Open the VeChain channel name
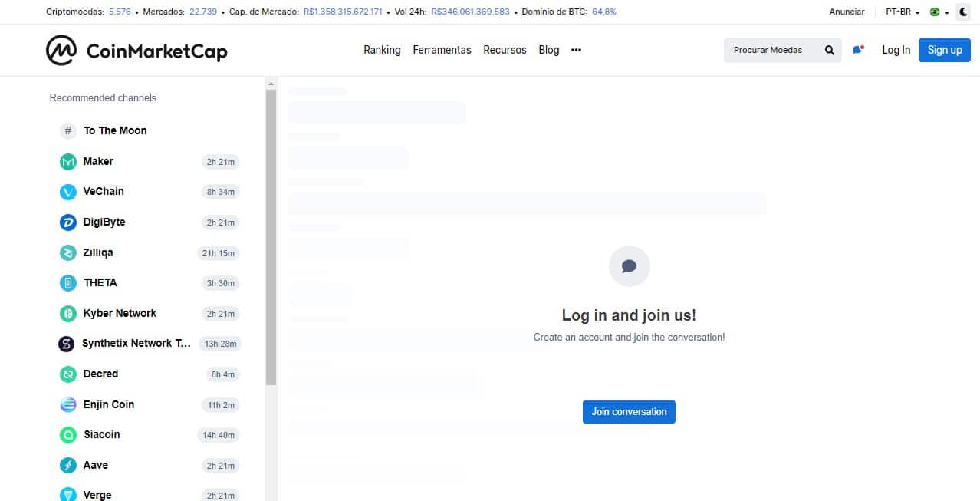The height and width of the screenshot is (501, 980). [104, 191]
